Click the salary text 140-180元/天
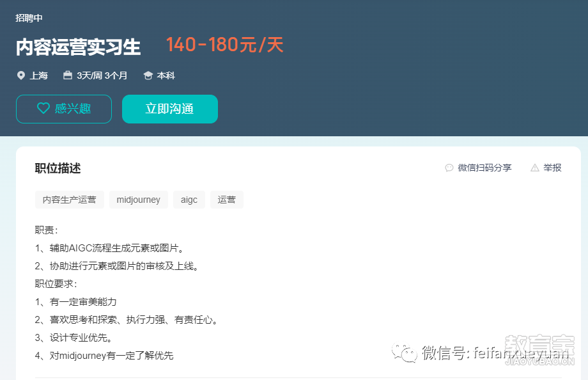Screen dimensions: 588x380 tap(224, 45)
